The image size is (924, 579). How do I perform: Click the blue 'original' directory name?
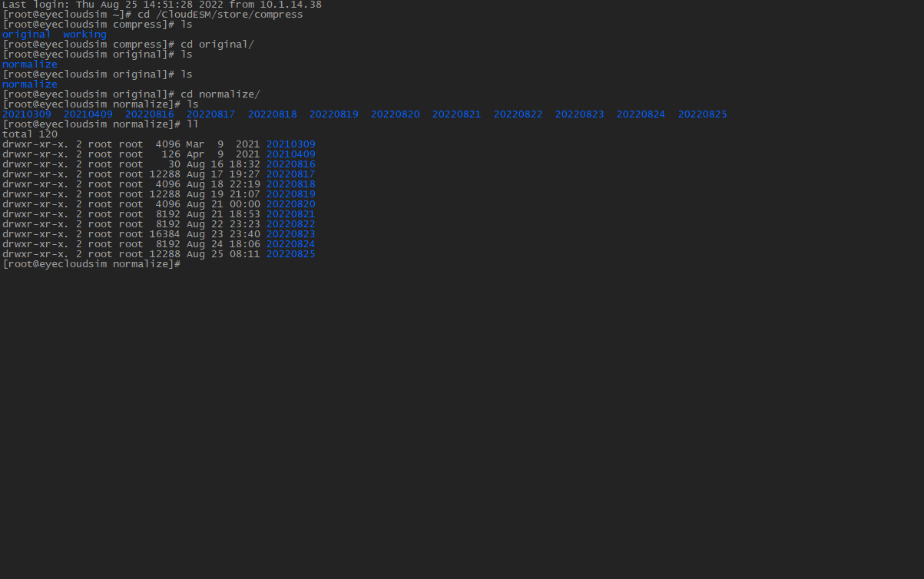pyautogui.click(x=26, y=35)
